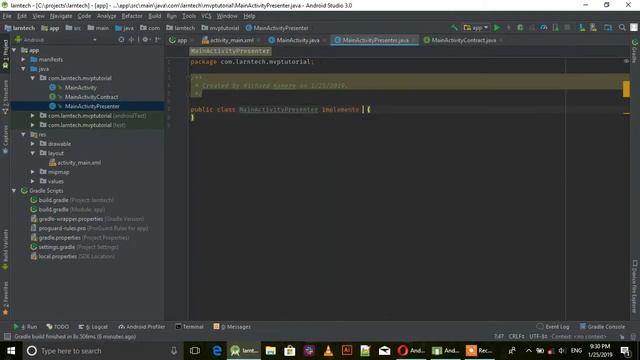Click the UTF-8 encoding status entry
The height and width of the screenshot is (360, 640).
point(538,337)
